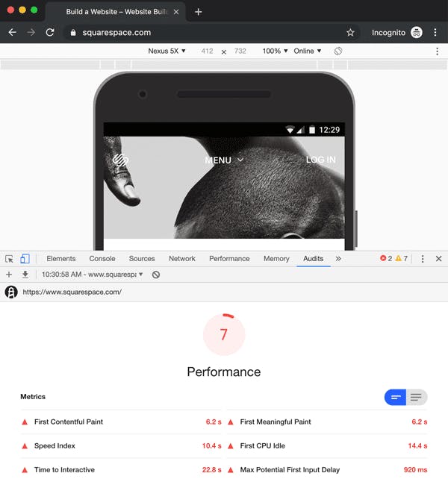Toggle the device toolbar icon
Image resolution: width=448 pixels, height=479 pixels.
pos(25,259)
